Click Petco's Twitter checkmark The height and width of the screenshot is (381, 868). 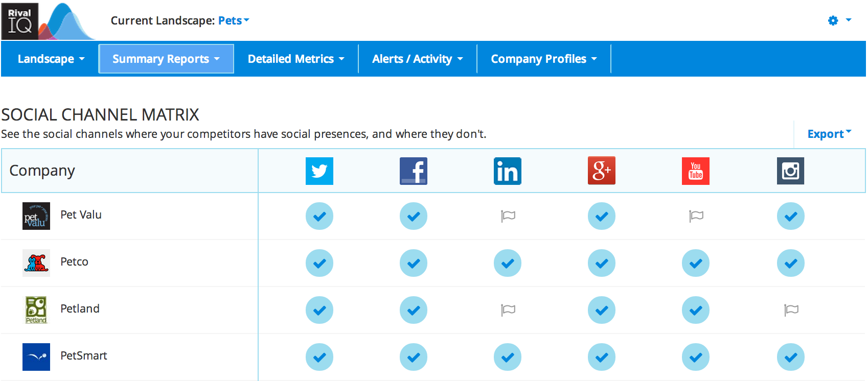coord(319,263)
